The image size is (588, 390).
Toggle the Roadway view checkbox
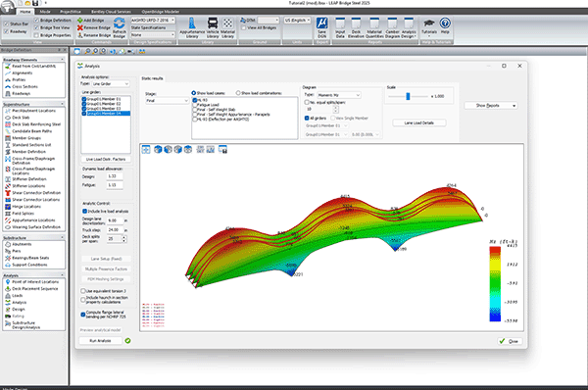click(6, 31)
